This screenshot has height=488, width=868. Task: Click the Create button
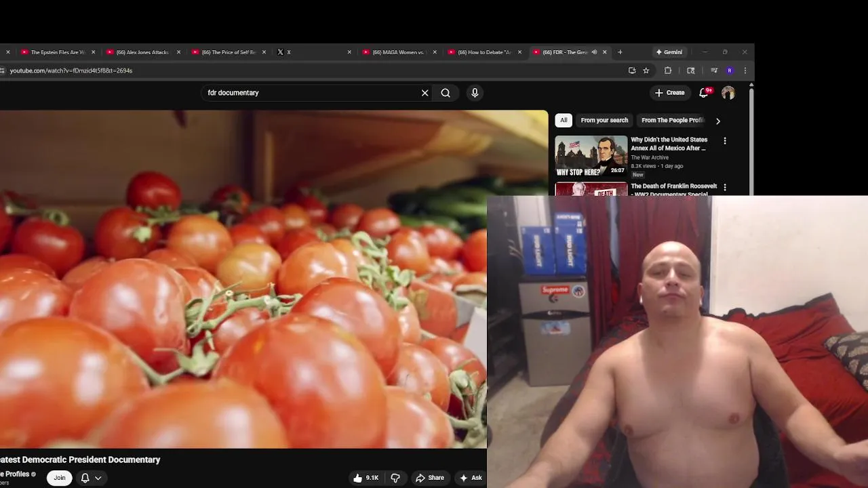click(669, 93)
